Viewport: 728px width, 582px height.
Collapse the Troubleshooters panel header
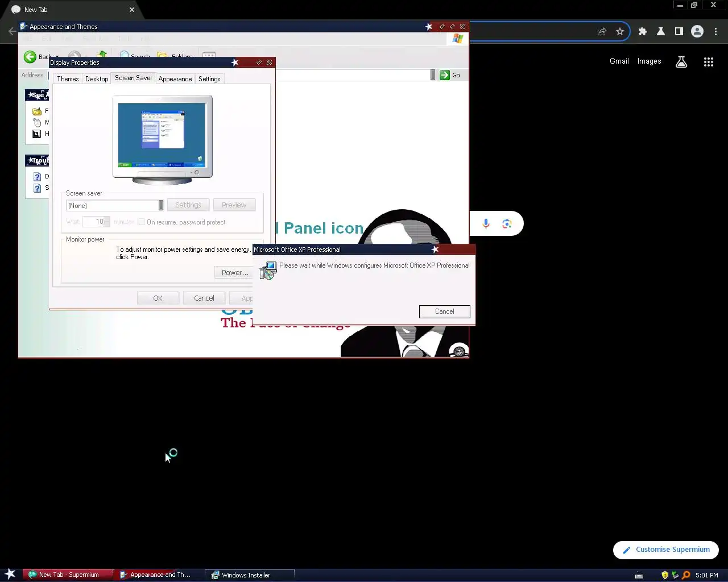[37, 160]
